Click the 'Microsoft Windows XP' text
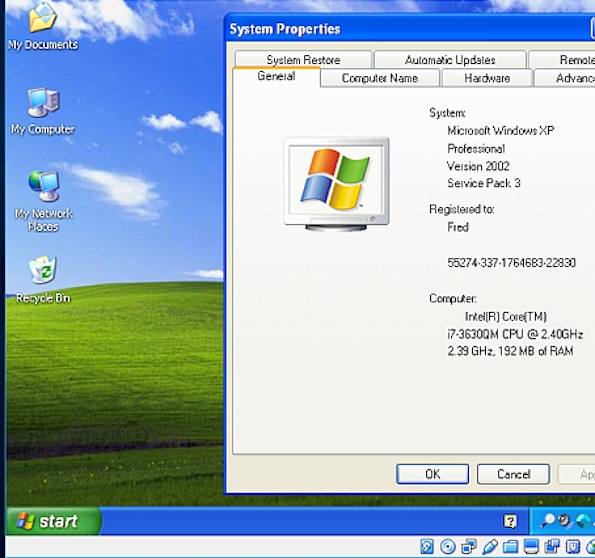The height and width of the screenshot is (558, 595). pyautogui.click(x=501, y=131)
